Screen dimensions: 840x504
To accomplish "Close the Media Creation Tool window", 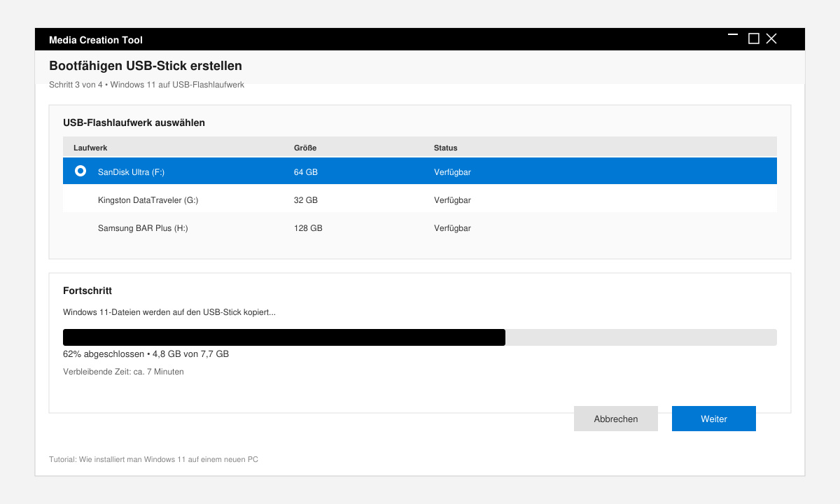I will tap(771, 38).
